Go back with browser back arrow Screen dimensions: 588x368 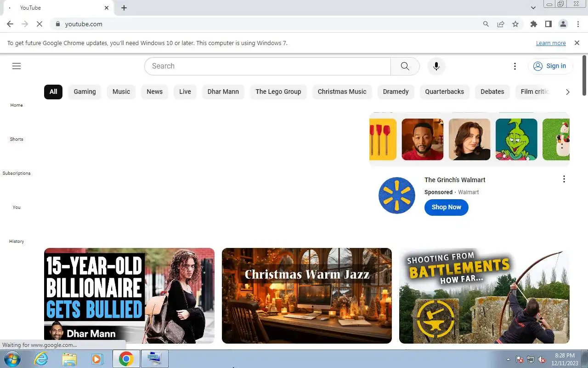coord(10,24)
